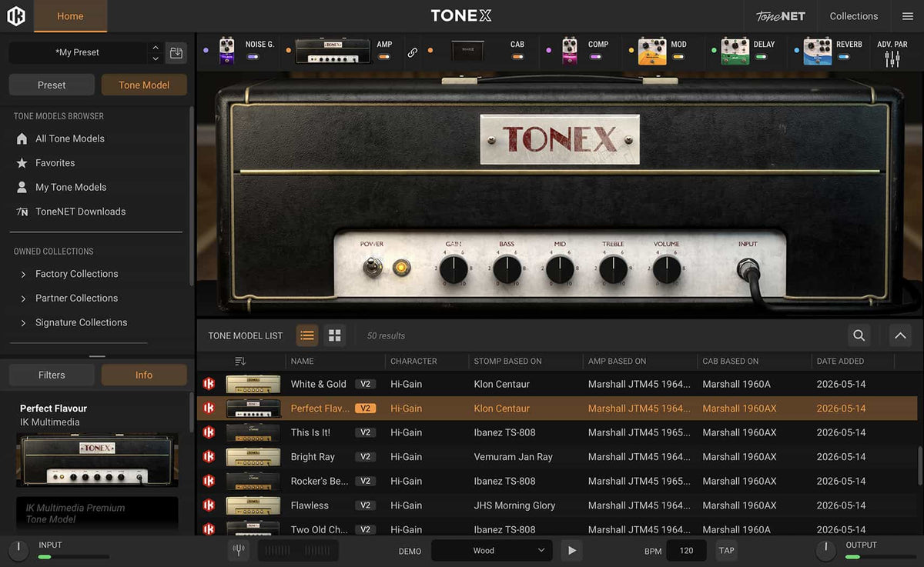Viewport: 924px width, 567px height.
Task: Click the preset up/down stepper arrows
Action: tap(156, 53)
